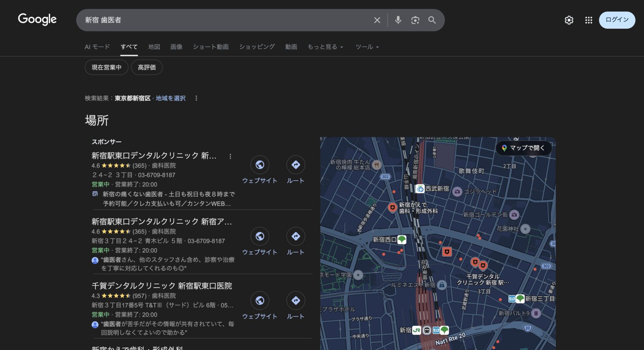Select the 新宿かえで歯科 pin on the map
Viewport: 644px width, 350px height.
(x=393, y=207)
